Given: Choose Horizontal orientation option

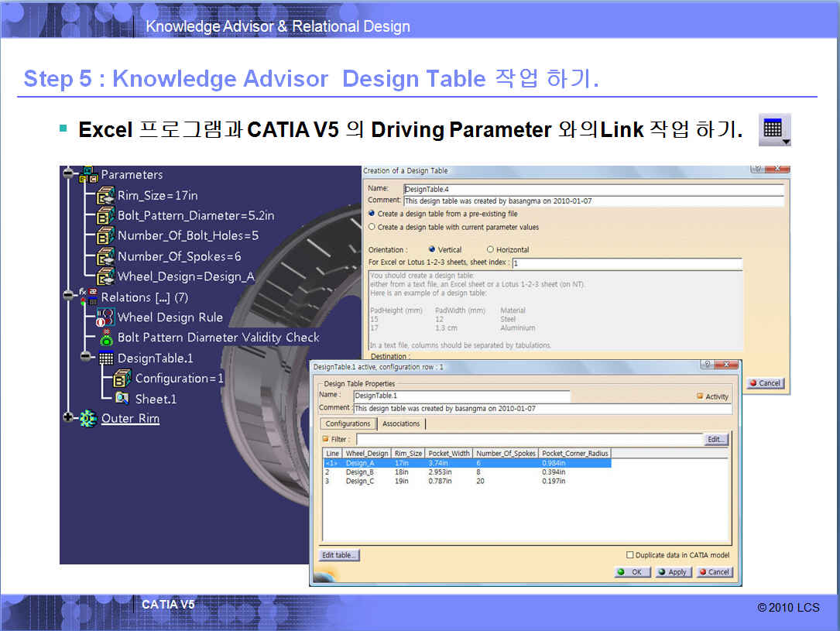Looking at the screenshot, I should tap(490, 249).
